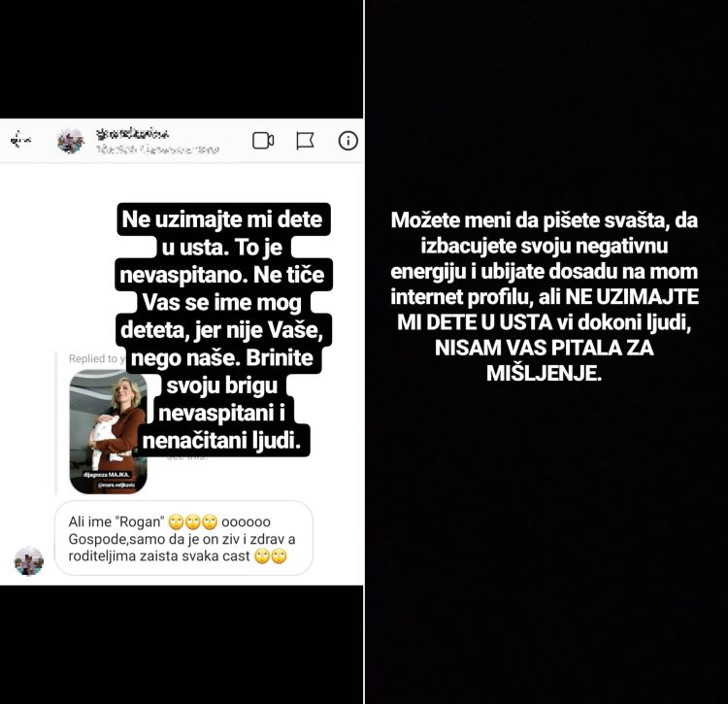Image resolution: width=728 pixels, height=704 pixels.
Task: Tap the 'Možete meni da pišete' story text
Action: [x=545, y=296]
